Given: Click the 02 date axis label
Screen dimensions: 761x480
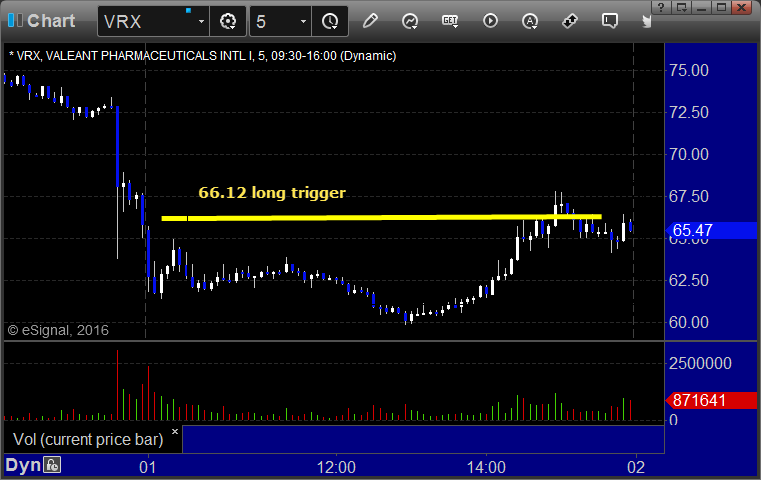Looking at the screenshot, I should [x=636, y=467].
